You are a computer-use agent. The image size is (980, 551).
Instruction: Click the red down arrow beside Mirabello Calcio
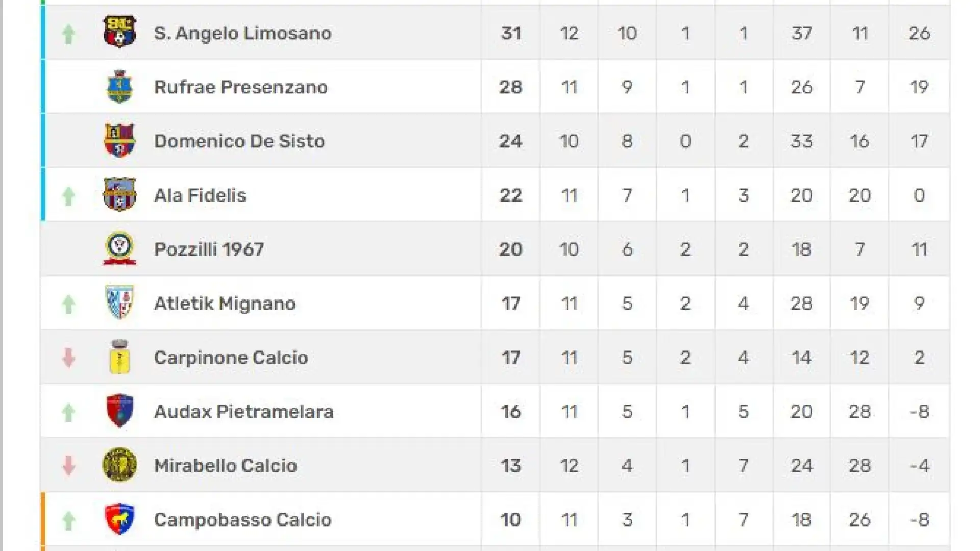point(68,466)
